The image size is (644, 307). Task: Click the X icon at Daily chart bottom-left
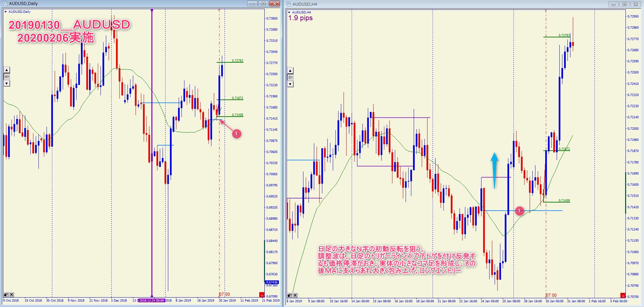(11, 295)
